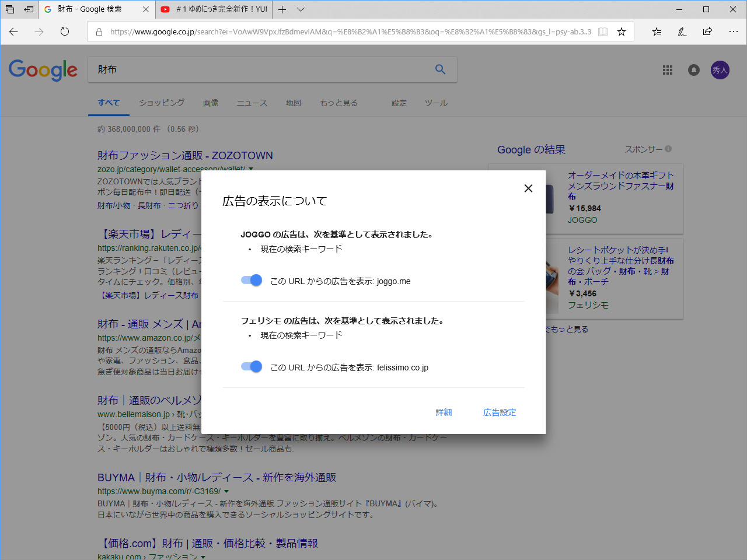Screen dimensions: 747x560
Task: Expand the ZOZOTOWN result URL dropdown
Action: click(251, 169)
